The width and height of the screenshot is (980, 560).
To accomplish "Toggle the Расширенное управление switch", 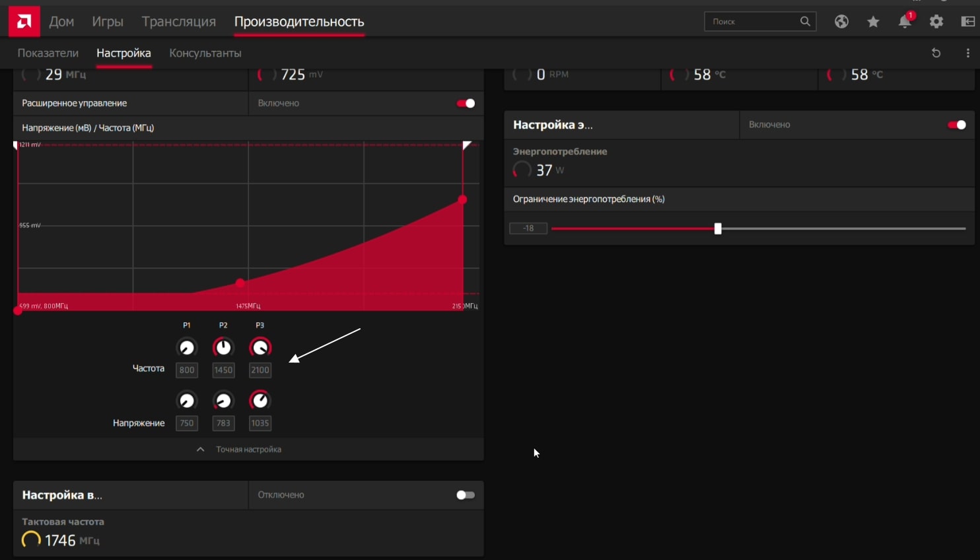I will pyautogui.click(x=466, y=103).
